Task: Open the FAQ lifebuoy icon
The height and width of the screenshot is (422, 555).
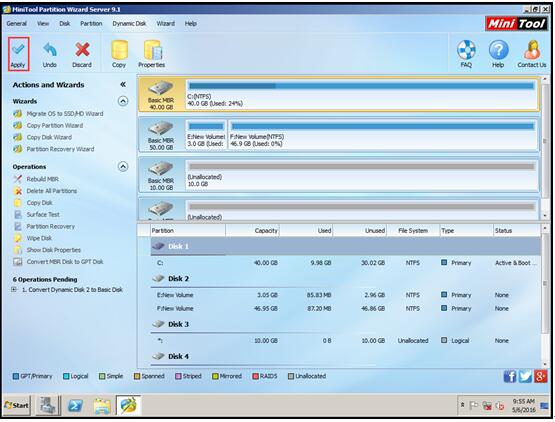Action: pyautogui.click(x=466, y=50)
